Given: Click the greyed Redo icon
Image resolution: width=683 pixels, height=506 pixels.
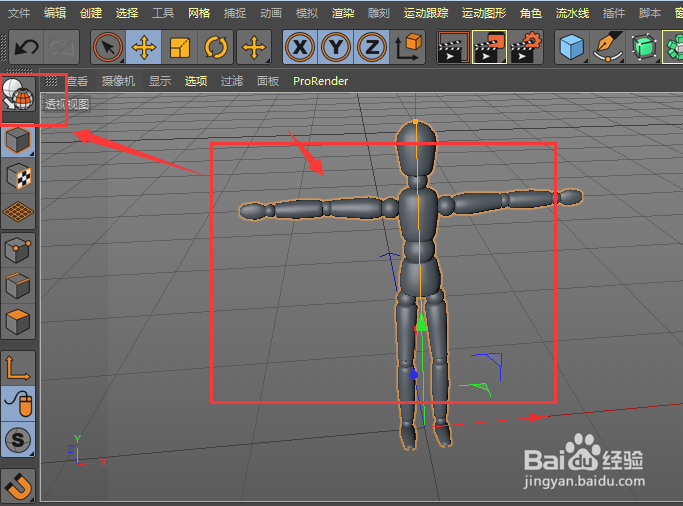Looking at the screenshot, I should [61, 47].
